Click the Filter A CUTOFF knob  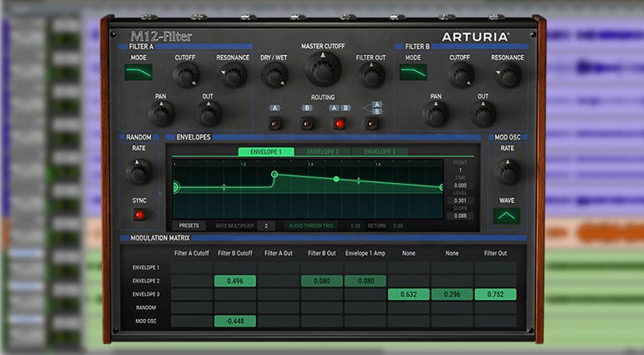coord(186,75)
